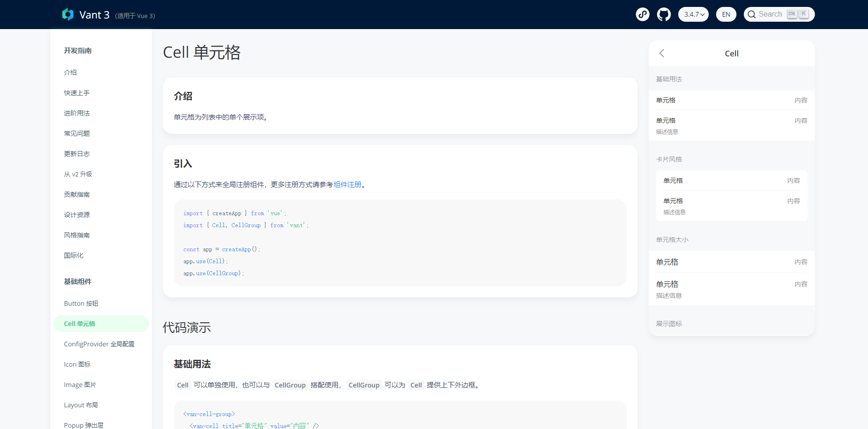Click inside the Search input field
The image size is (868, 429).
click(x=771, y=14)
